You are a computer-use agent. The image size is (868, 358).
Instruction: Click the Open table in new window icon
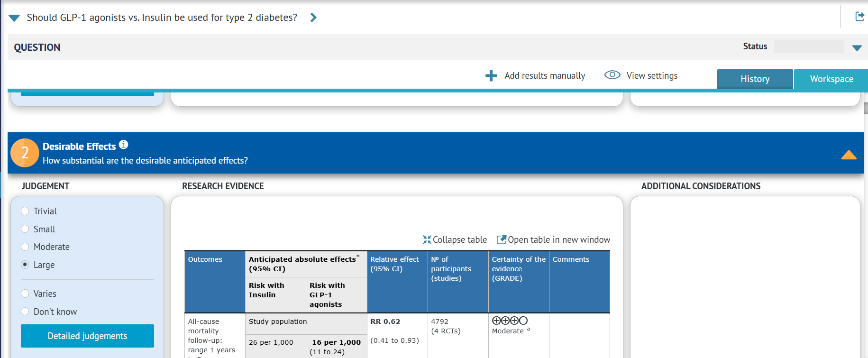tap(501, 239)
